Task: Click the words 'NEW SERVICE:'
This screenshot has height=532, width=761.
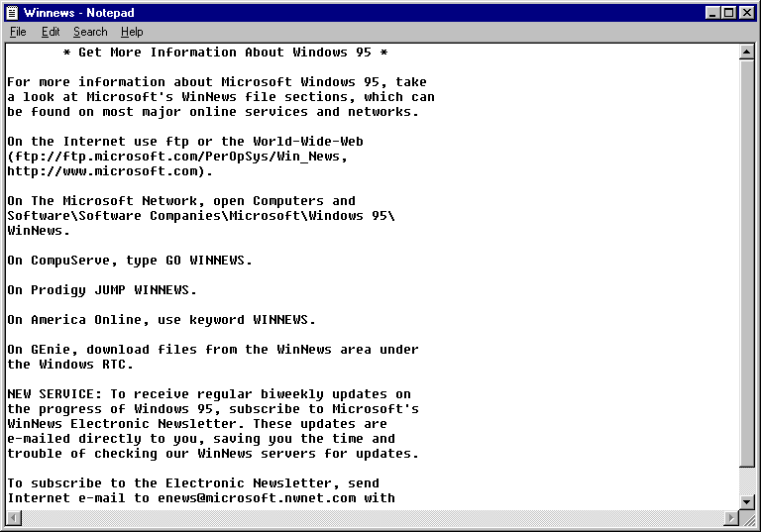Action: pyautogui.click(x=54, y=394)
